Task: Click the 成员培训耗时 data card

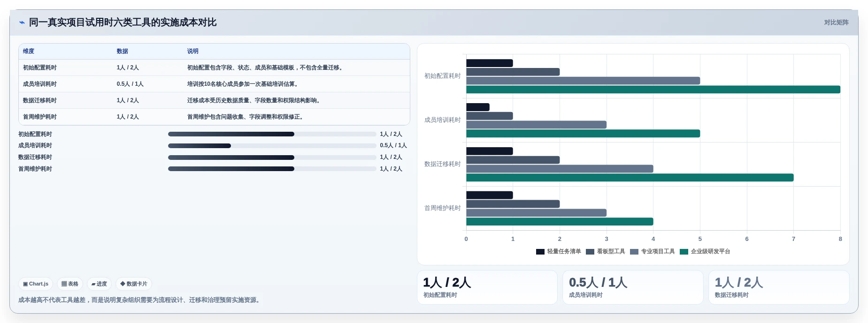Action: coord(633,287)
